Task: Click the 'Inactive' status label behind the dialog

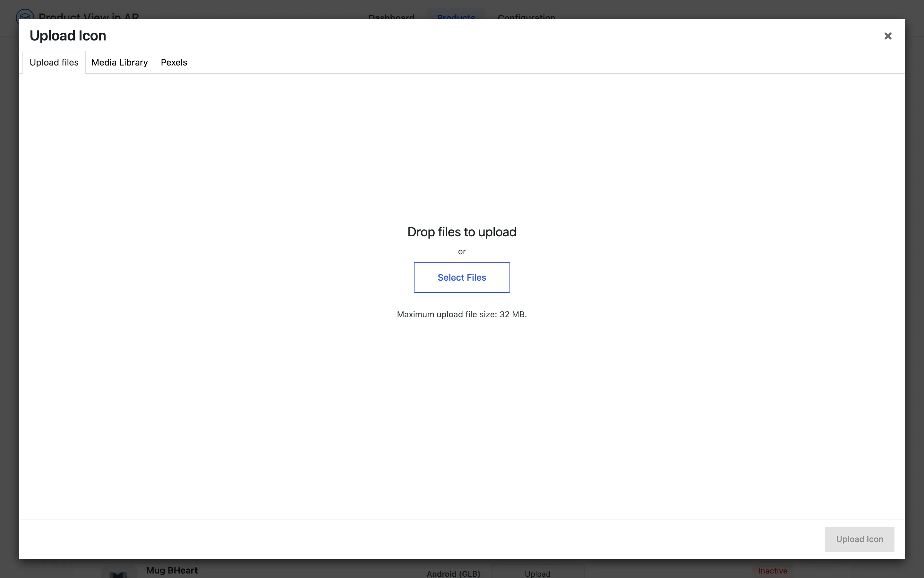Action: click(x=773, y=571)
